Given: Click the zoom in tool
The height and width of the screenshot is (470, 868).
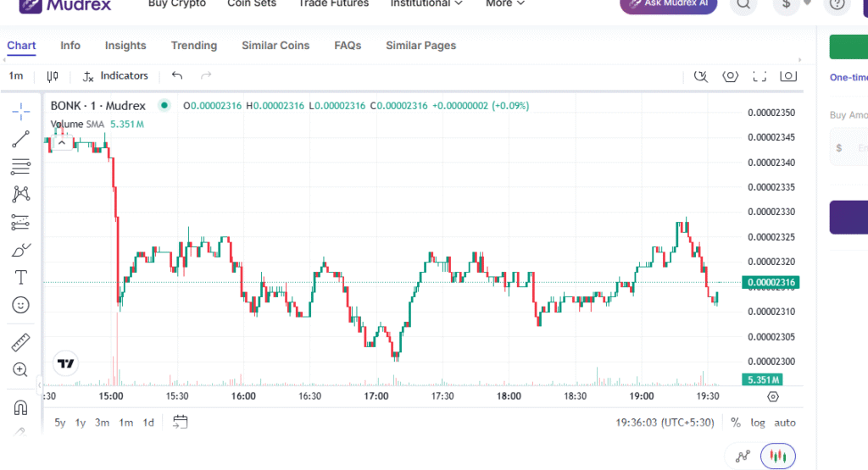Looking at the screenshot, I should (x=21, y=370).
